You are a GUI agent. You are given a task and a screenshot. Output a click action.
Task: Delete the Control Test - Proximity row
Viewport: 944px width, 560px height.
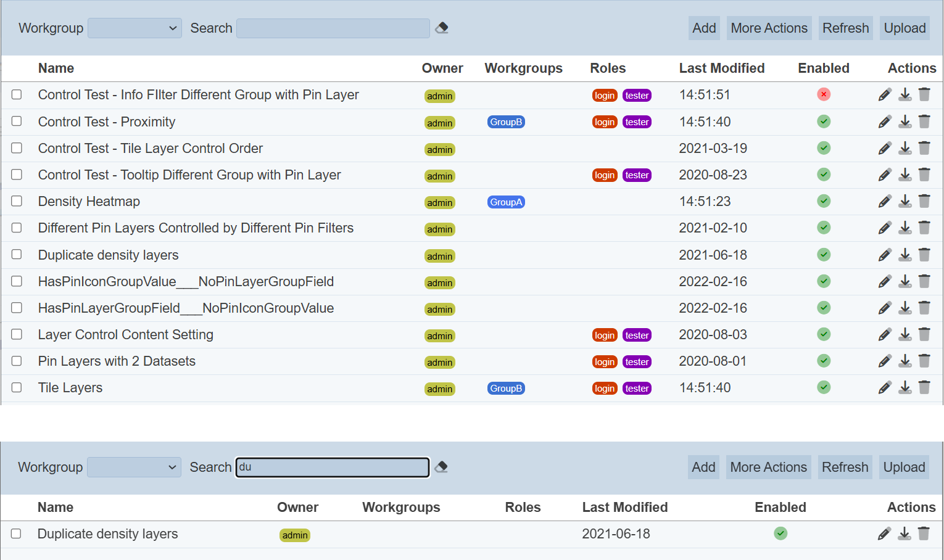pyautogui.click(x=924, y=121)
